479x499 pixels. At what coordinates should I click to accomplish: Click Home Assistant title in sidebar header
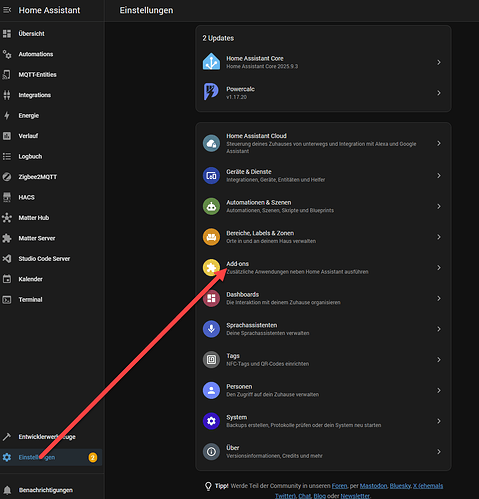[x=49, y=10]
